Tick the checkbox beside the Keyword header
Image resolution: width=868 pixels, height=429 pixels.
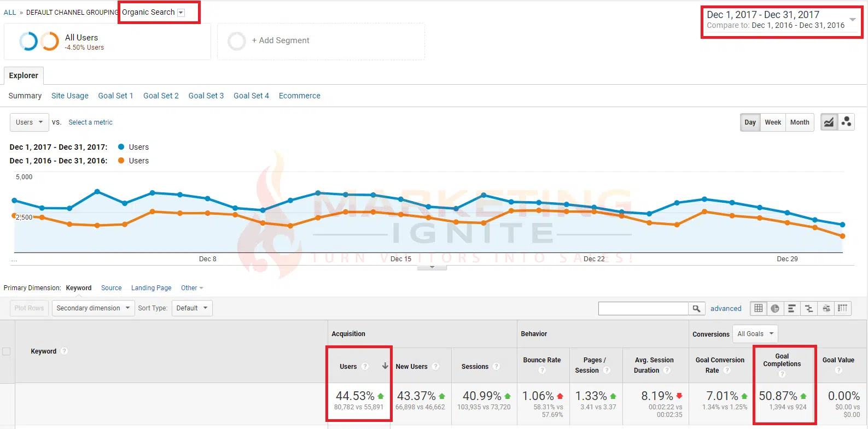[7, 351]
